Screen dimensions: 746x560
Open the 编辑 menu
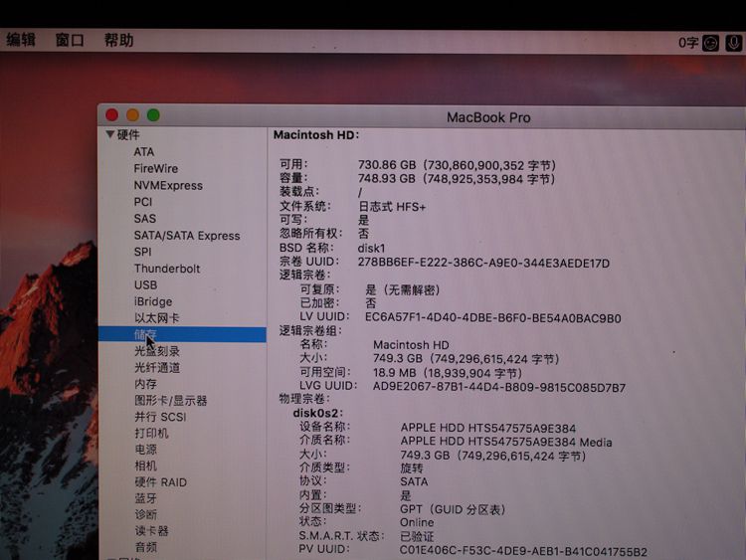point(21,40)
